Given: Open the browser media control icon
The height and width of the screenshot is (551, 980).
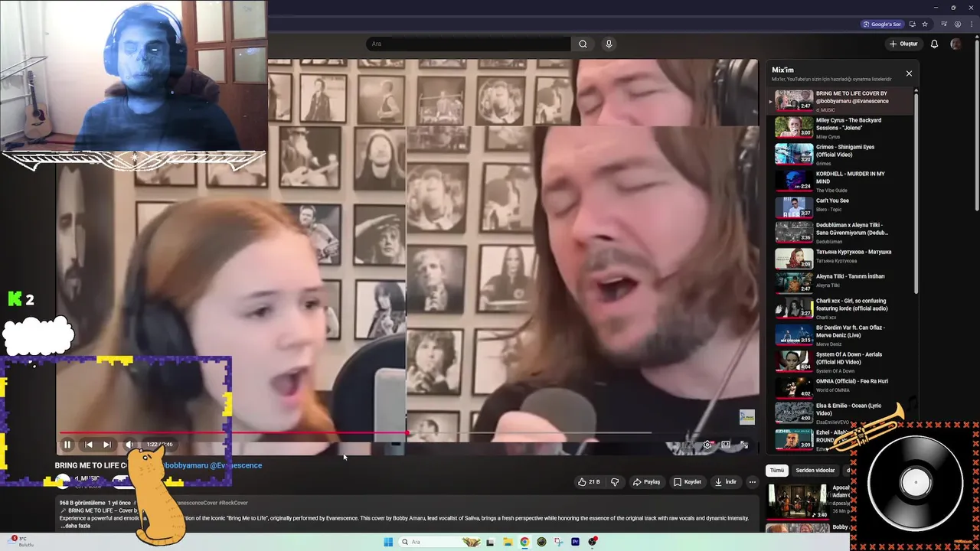Looking at the screenshot, I should pyautogui.click(x=946, y=24).
